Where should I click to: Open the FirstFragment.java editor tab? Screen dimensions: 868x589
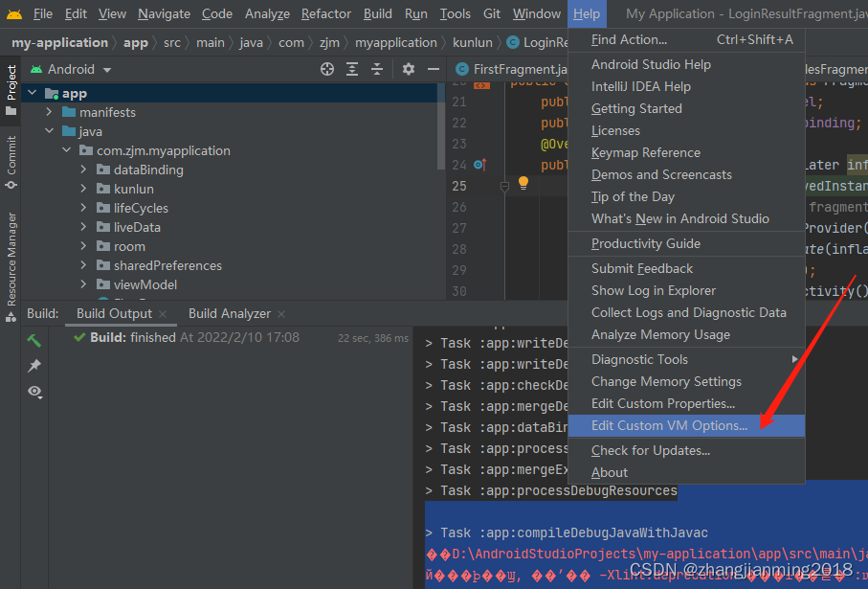[x=511, y=69]
